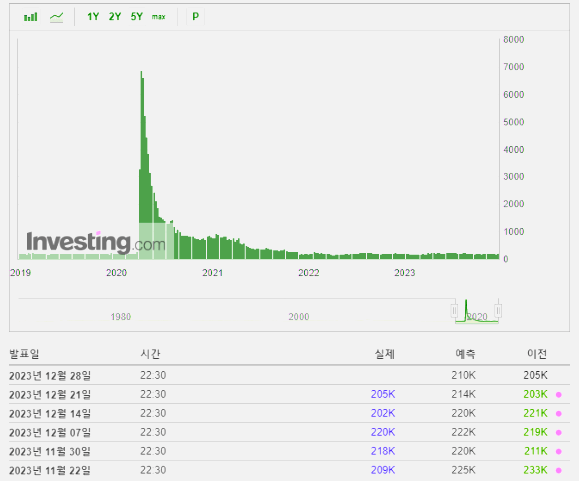The image size is (579, 481).
Task: Open the 2023년 12월 28일 release row
Action: click(289, 375)
